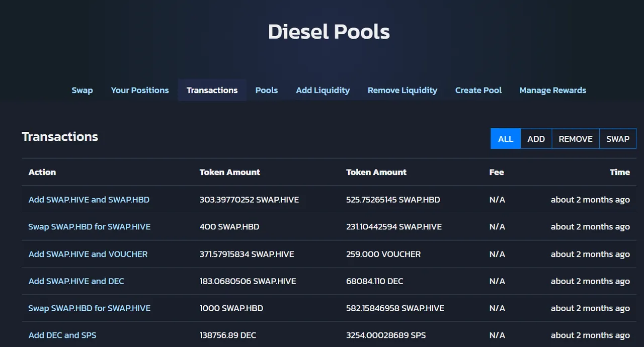Go to Create Pool tab

tap(478, 90)
